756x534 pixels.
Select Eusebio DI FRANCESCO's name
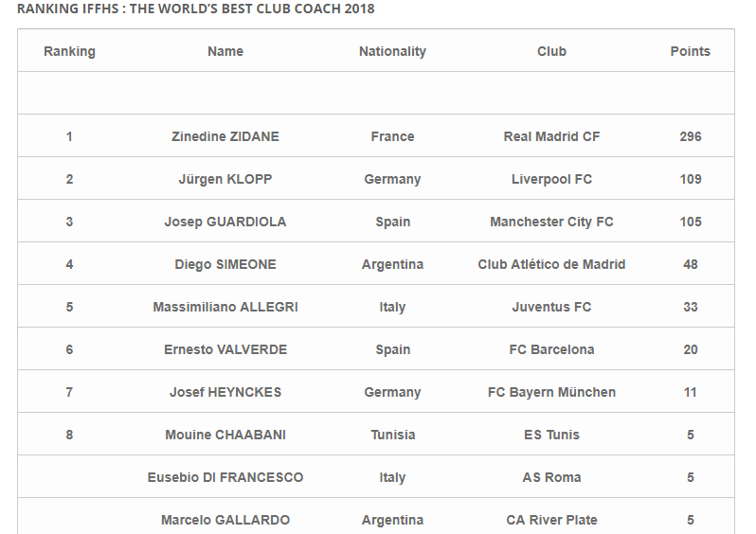(x=225, y=477)
